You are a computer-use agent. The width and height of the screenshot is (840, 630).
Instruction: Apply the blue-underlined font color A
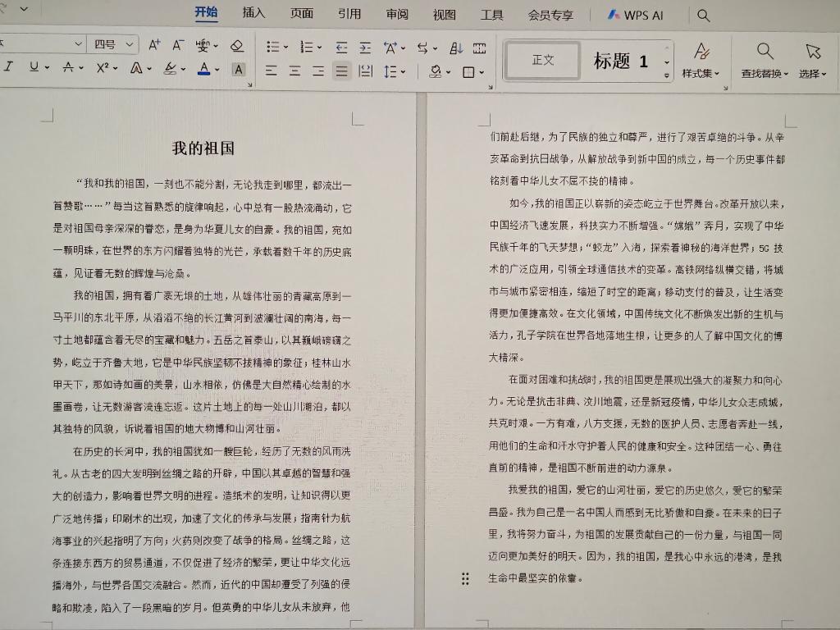pyautogui.click(x=203, y=69)
